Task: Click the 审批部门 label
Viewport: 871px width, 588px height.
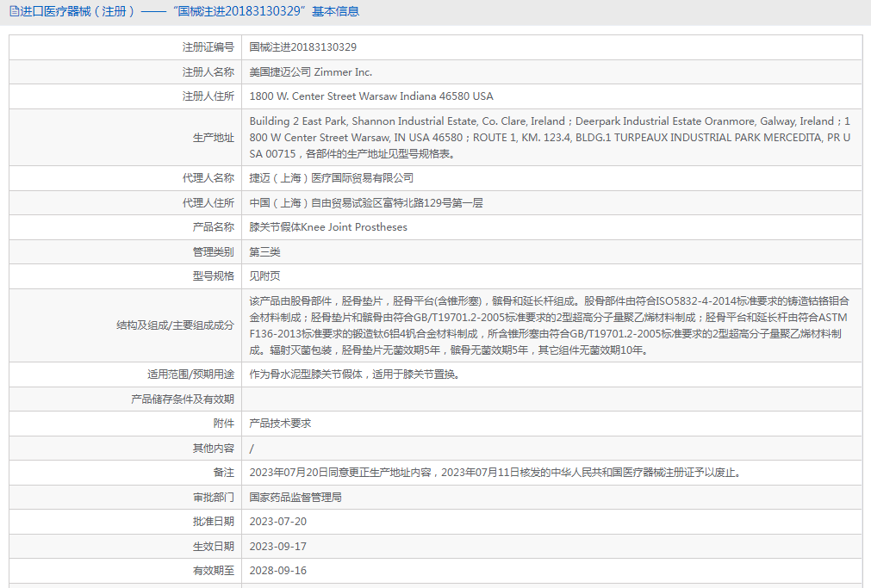Action: (214, 497)
